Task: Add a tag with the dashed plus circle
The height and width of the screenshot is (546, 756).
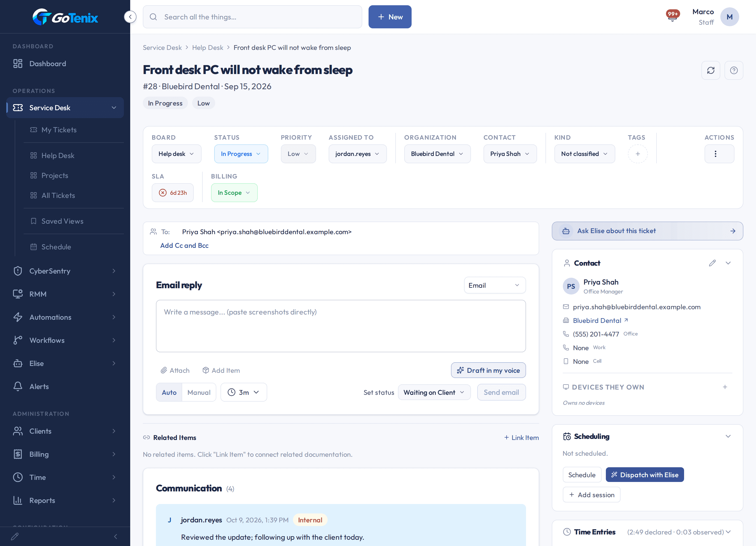Action: pyautogui.click(x=638, y=154)
